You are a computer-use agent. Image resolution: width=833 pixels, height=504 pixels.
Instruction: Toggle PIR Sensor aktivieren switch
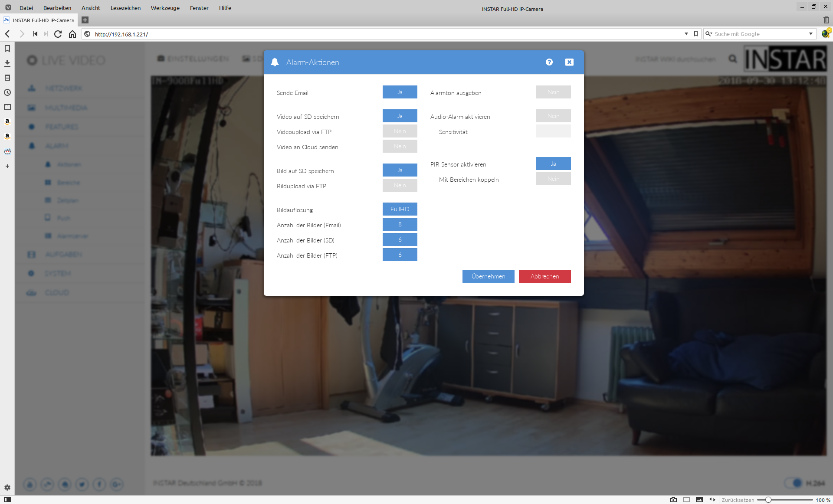pyautogui.click(x=553, y=164)
